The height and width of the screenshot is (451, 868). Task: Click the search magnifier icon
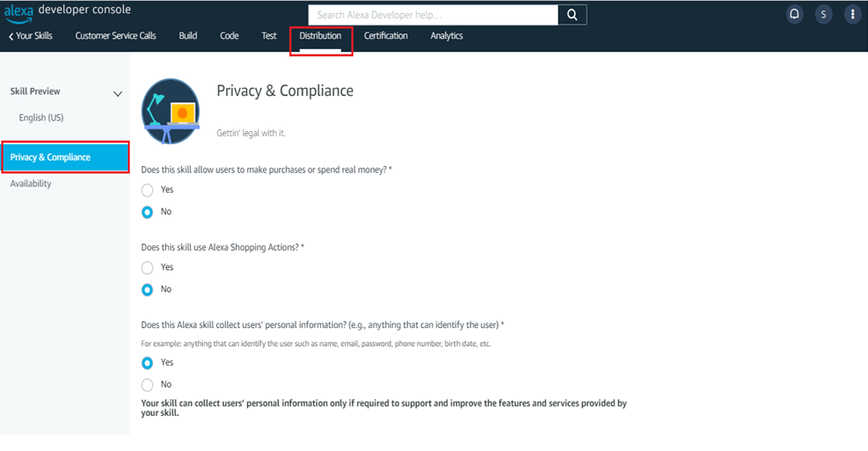(572, 15)
